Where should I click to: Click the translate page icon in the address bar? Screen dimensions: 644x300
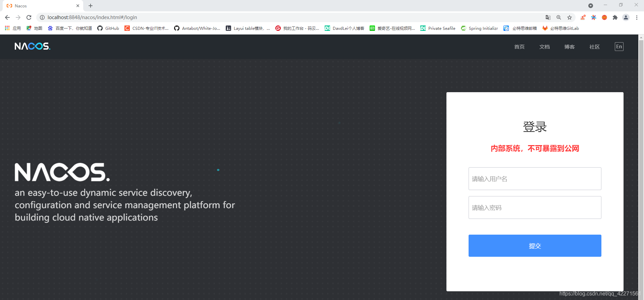(548, 17)
